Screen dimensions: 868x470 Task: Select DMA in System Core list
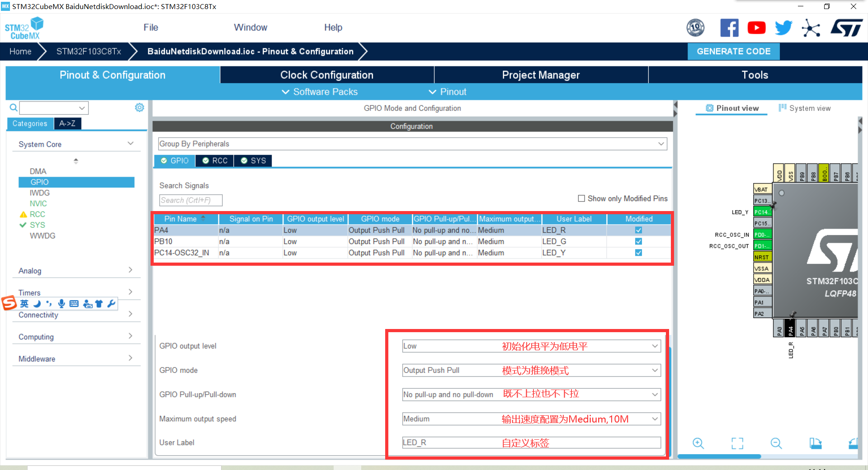(x=38, y=172)
